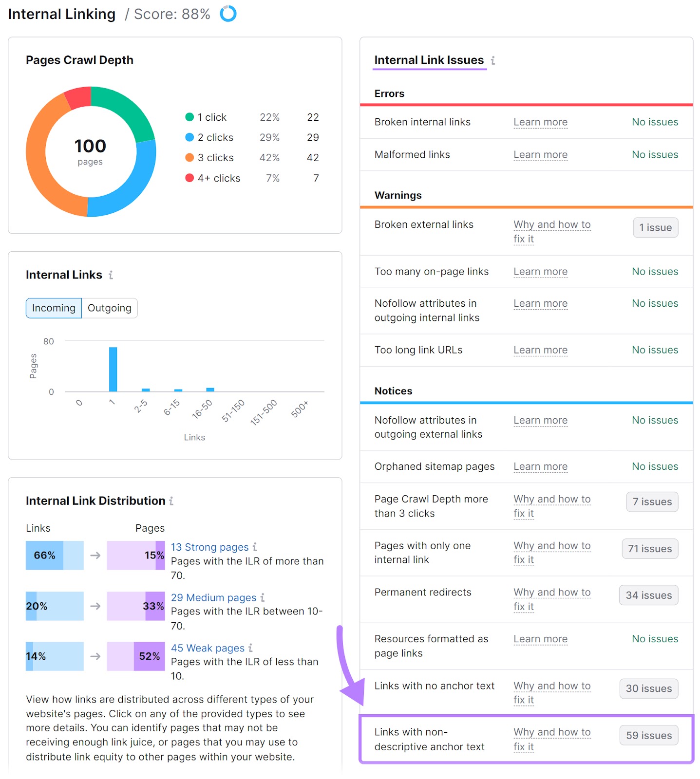Select the Incoming links toggle

pyautogui.click(x=54, y=308)
